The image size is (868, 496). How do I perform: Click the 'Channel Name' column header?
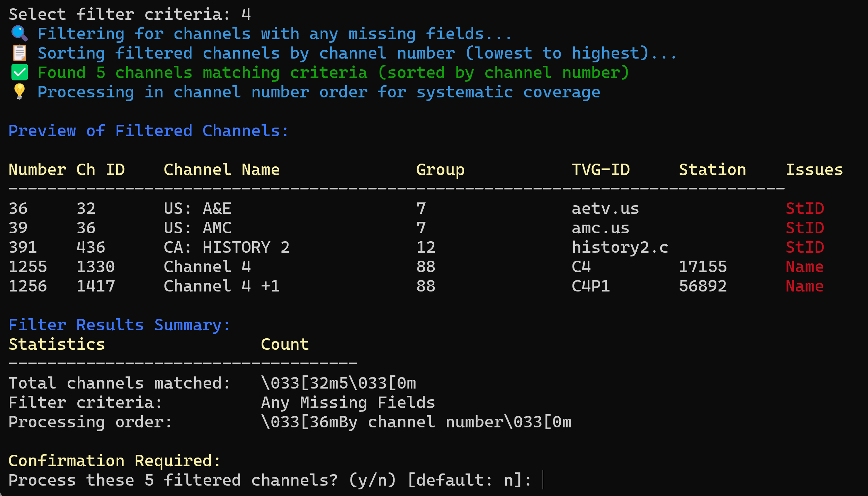coord(221,170)
